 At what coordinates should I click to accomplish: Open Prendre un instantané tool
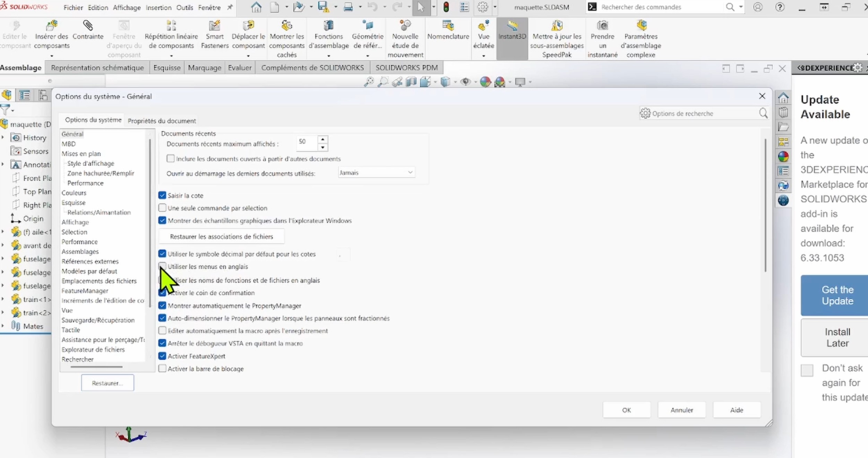pyautogui.click(x=602, y=26)
